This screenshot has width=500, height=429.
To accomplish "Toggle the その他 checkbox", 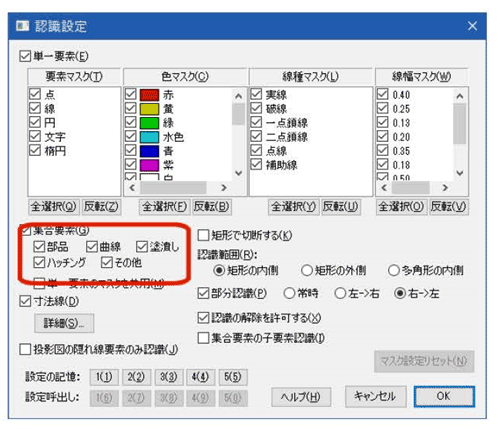I will click(x=107, y=263).
